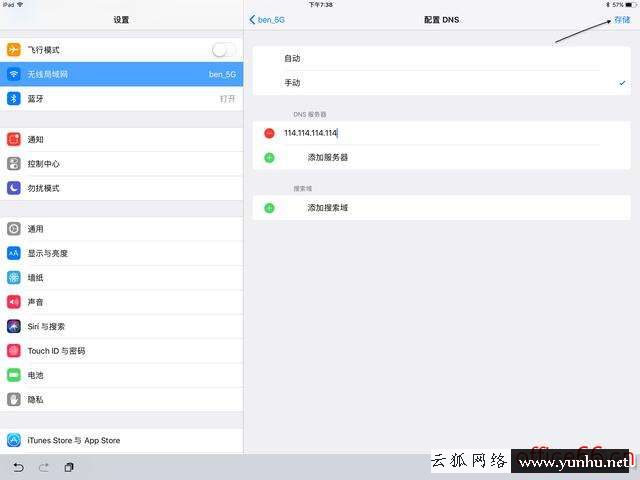Tap the 打开 status in Bluetooth row

pos(228,99)
